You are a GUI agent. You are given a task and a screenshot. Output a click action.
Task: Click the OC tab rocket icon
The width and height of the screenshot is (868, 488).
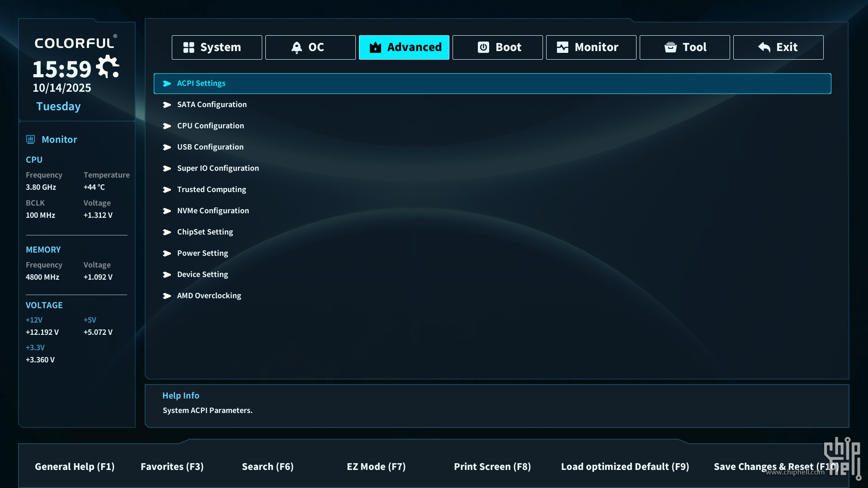(297, 47)
